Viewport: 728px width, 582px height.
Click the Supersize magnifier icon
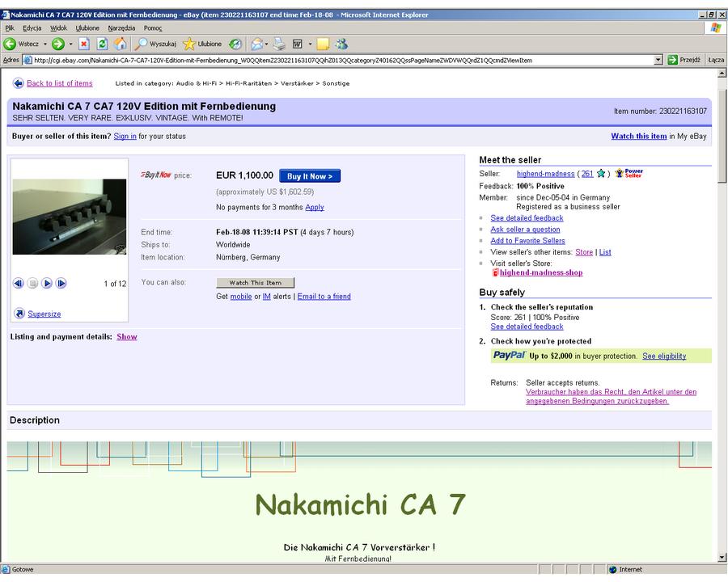[19, 314]
